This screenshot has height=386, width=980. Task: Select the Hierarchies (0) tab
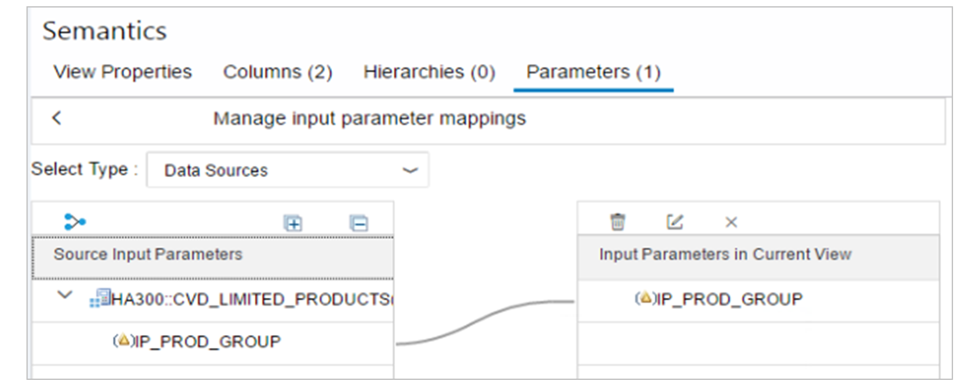pos(429,72)
